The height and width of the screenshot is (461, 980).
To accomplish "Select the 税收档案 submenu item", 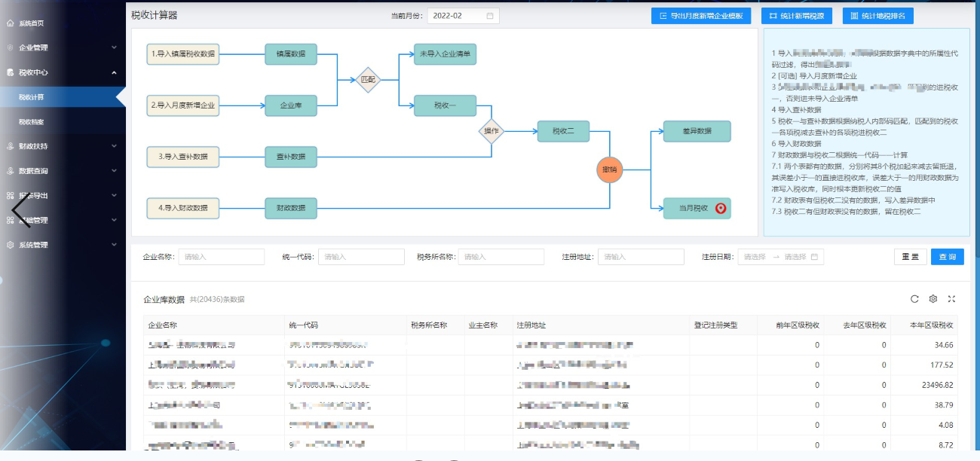I will pos(32,121).
